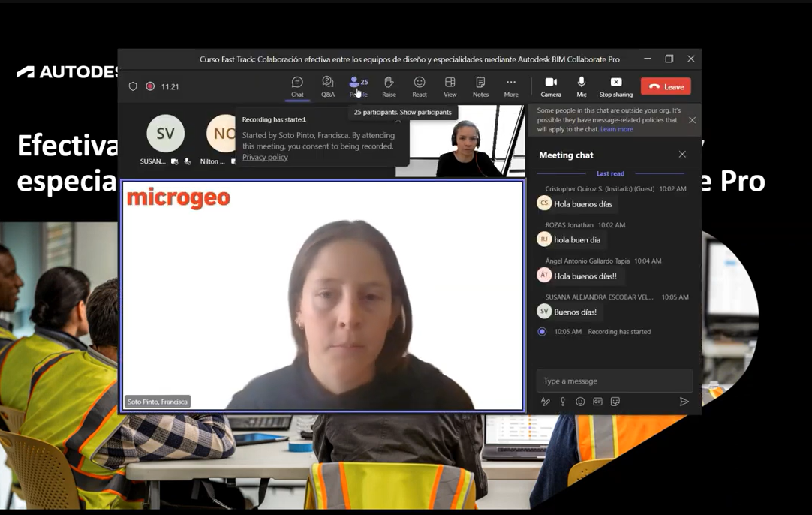Click the camera-off icon beside SUSAN...
812x515 pixels.
(x=175, y=161)
